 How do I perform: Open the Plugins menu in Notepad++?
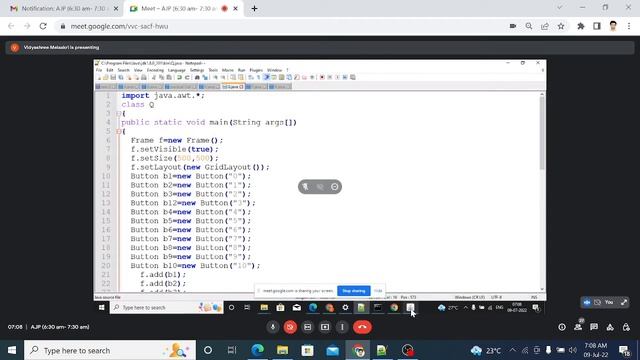click(256, 70)
